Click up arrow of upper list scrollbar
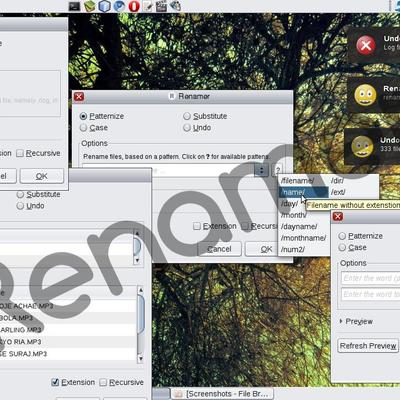 pyautogui.click(x=137, y=234)
